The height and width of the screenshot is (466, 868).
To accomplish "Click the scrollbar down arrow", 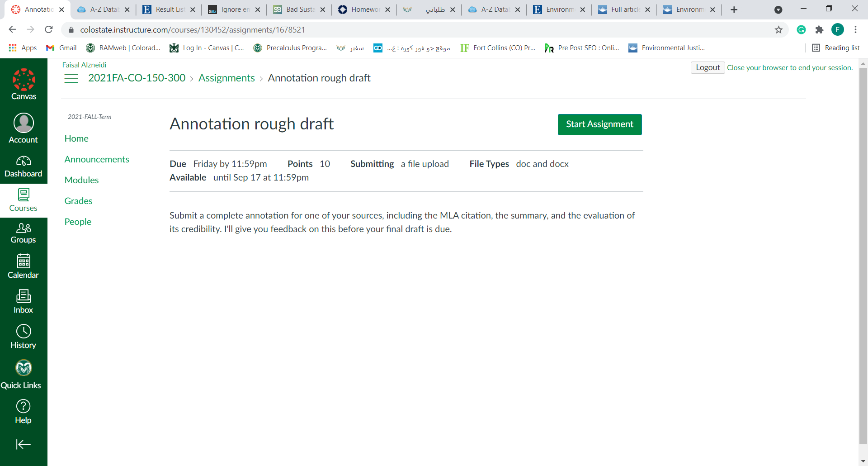I will click(x=863, y=461).
